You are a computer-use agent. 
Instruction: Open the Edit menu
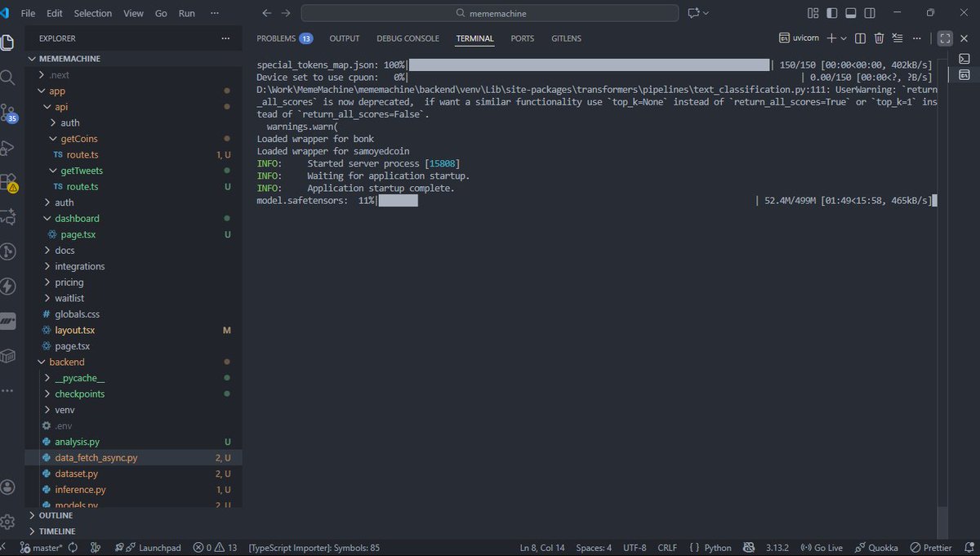[54, 13]
